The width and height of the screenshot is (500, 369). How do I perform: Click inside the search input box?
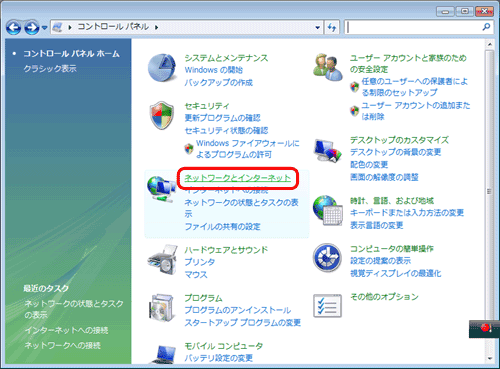pyautogui.click(x=413, y=27)
